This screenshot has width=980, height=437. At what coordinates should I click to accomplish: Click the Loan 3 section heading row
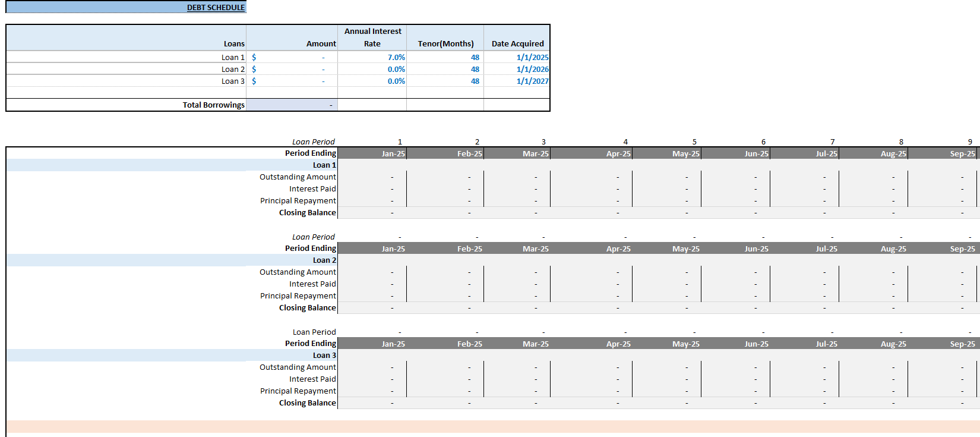point(172,355)
